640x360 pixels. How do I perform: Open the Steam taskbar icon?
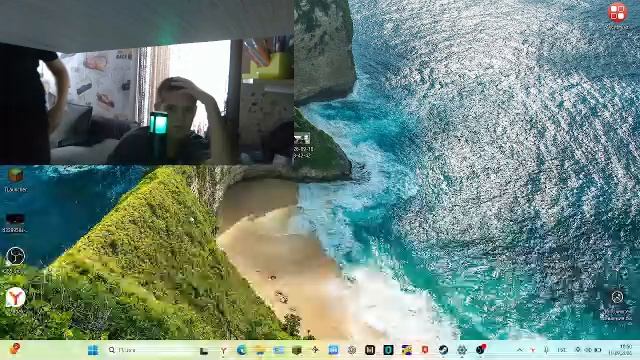pos(443,350)
